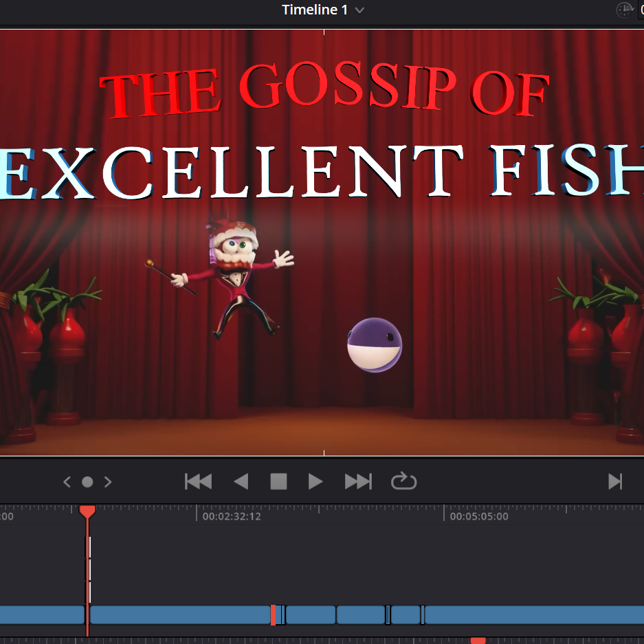Click the red playhead handle on ruler
This screenshot has width=644, height=644.
[87, 511]
